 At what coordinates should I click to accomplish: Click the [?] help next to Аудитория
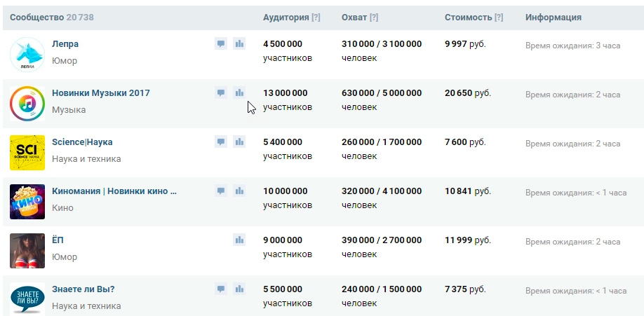tap(316, 18)
